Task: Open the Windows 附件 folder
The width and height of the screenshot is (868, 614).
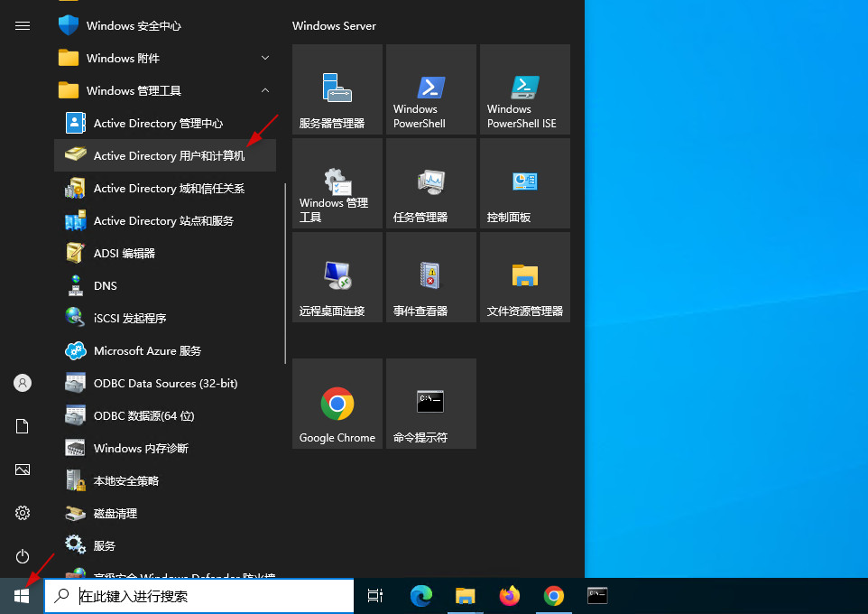Action: (x=165, y=58)
